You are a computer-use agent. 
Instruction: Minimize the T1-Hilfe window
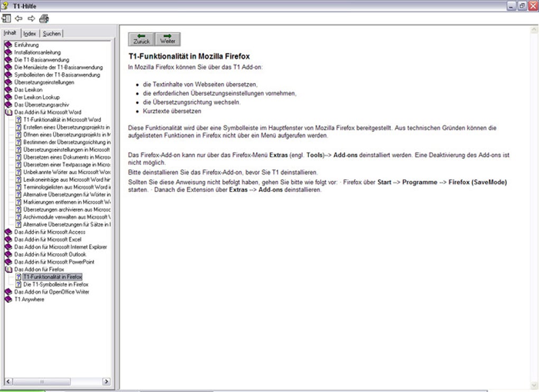(512, 6)
